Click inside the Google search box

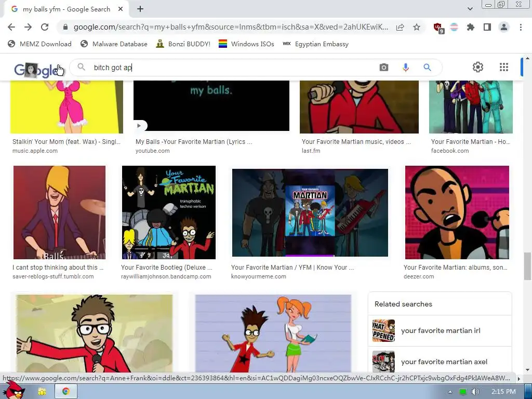234,68
